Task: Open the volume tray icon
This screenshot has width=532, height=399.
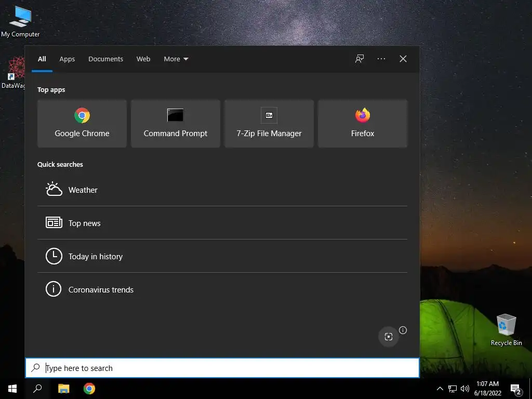Action: [x=465, y=389]
